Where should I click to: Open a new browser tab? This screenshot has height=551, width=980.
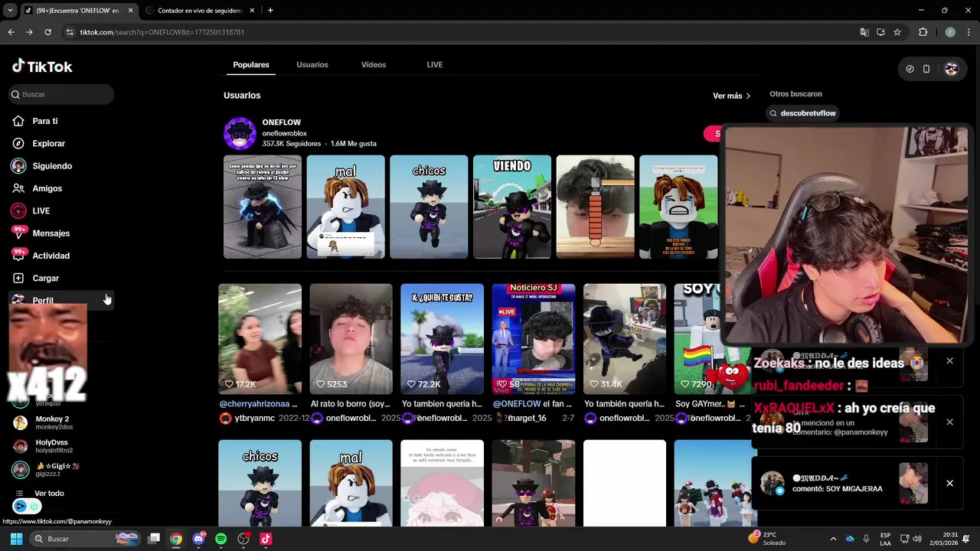(x=270, y=11)
